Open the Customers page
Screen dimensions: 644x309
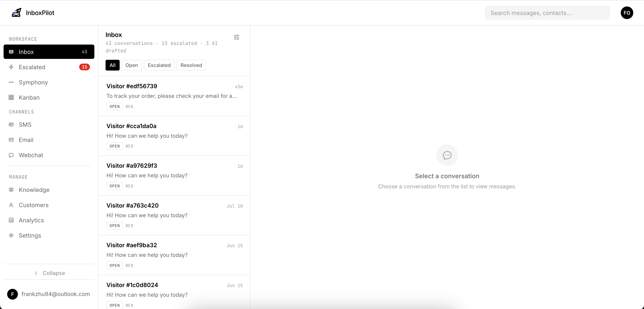point(49,205)
